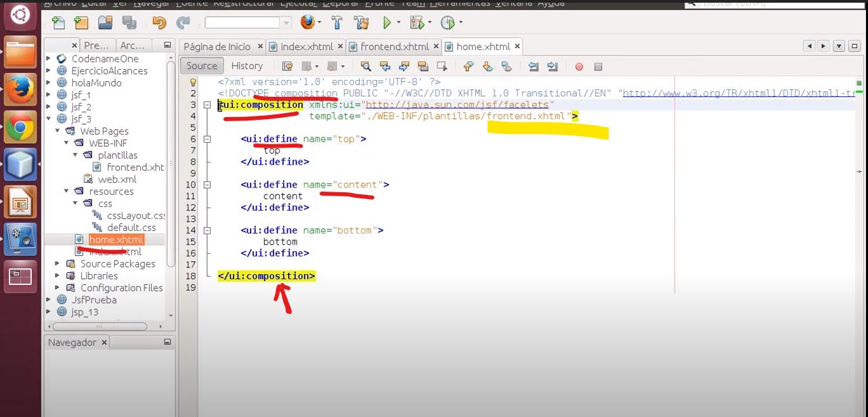The image size is (868, 417).
Task: Click the Profile Project clock icon
Action: point(448,23)
